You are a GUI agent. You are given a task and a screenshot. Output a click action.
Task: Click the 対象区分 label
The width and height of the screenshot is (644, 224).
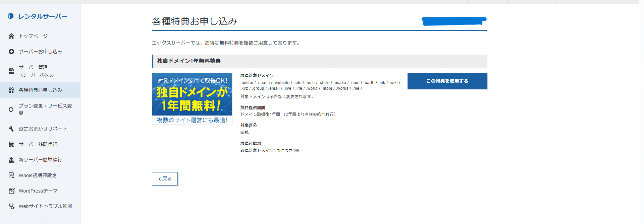click(x=249, y=126)
